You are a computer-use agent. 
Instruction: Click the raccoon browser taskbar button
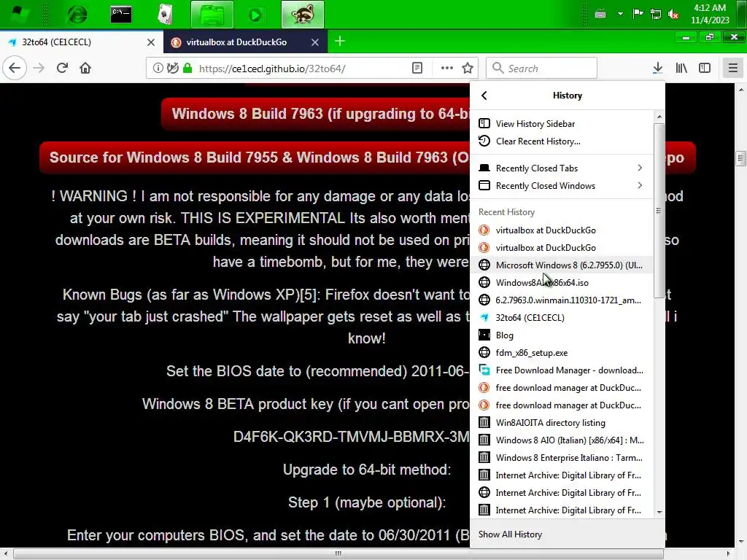point(303,15)
